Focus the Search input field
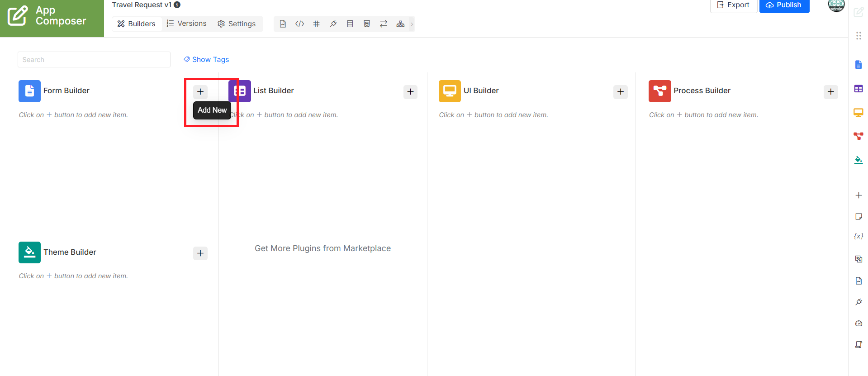 (x=94, y=60)
